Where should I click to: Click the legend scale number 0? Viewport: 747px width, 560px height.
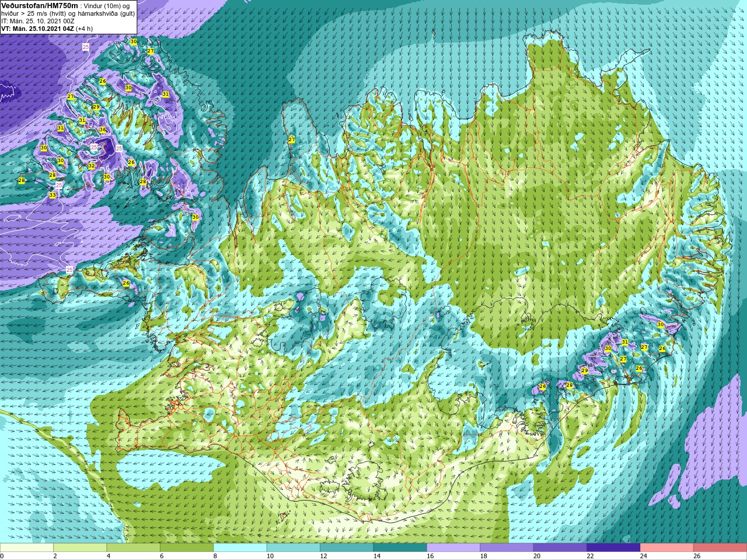(x=2, y=556)
